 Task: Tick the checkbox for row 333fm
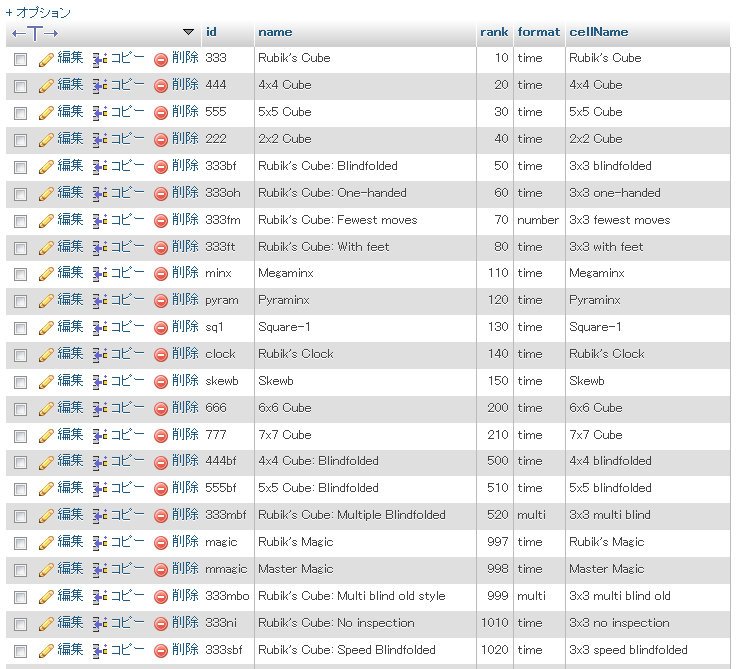[20, 222]
